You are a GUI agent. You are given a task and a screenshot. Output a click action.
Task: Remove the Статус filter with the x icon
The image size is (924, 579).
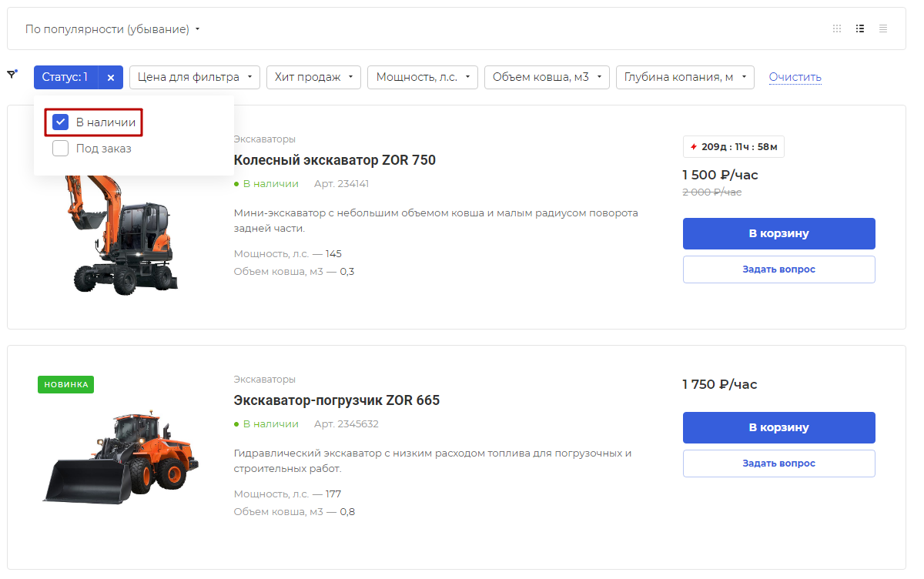[x=110, y=78]
